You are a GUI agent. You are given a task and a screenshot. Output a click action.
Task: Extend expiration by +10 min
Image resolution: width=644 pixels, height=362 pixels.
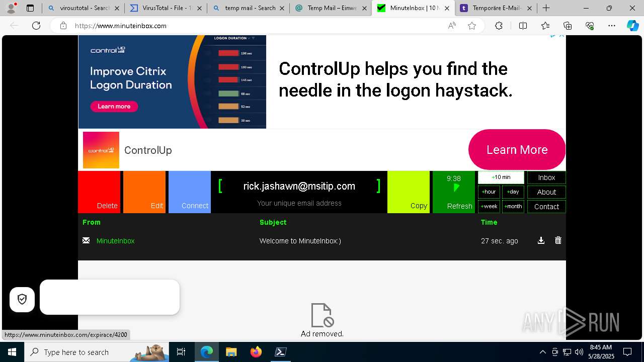(501, 177)
